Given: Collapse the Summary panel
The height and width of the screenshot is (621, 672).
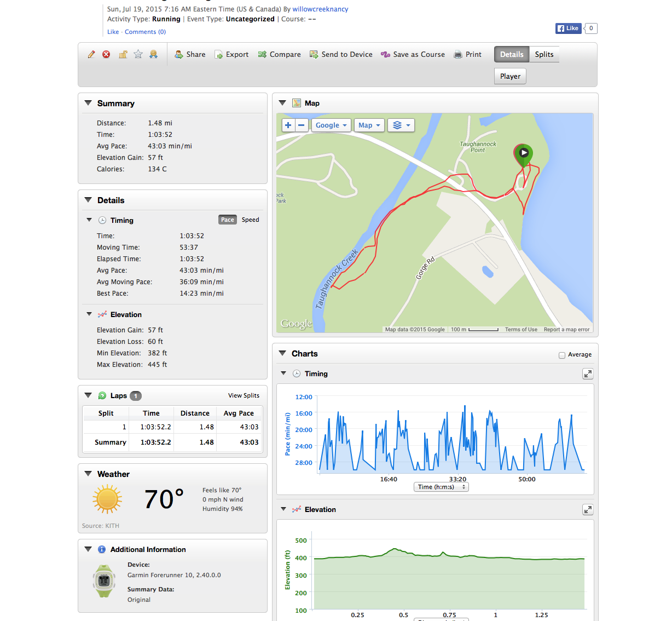Looking at the screenshot, I should pos(88,103).
